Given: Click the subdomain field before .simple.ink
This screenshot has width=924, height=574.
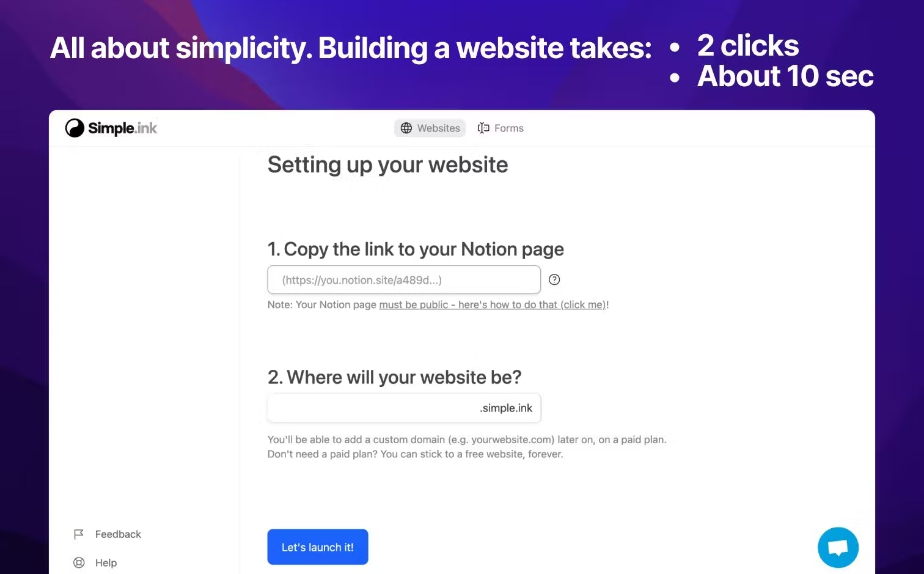Looking at the screenshot, I should coord(367,408).
